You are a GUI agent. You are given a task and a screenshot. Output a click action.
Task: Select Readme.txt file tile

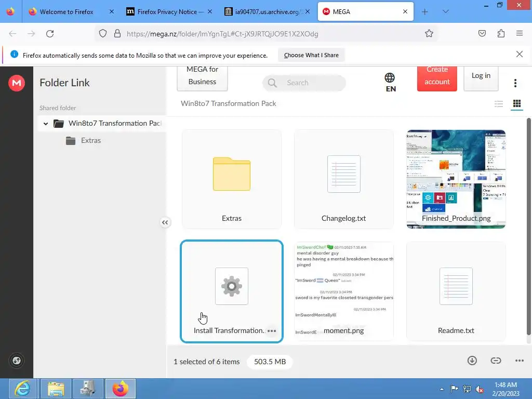point(456,291)
